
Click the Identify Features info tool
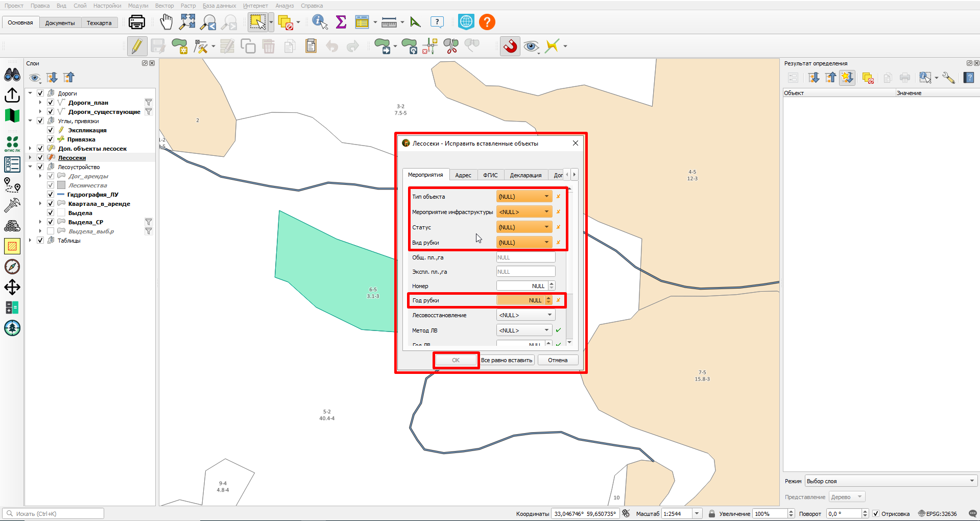tap(320, 22)
